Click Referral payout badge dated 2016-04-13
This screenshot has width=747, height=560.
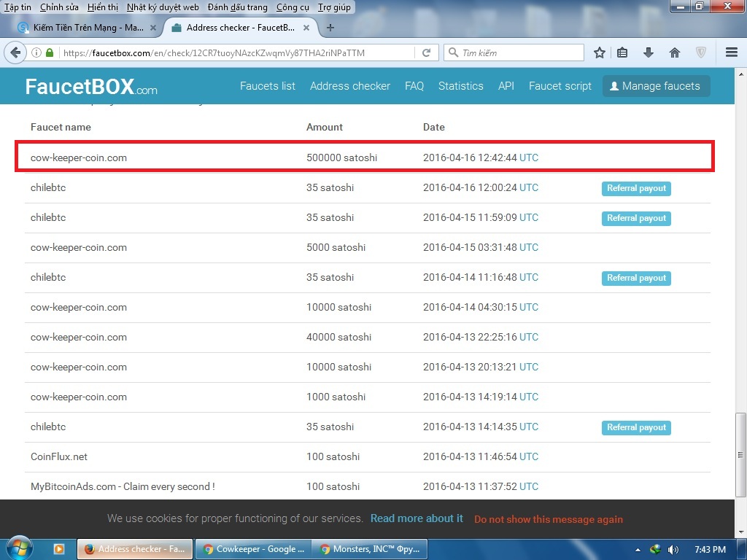[x=636, y=427]
